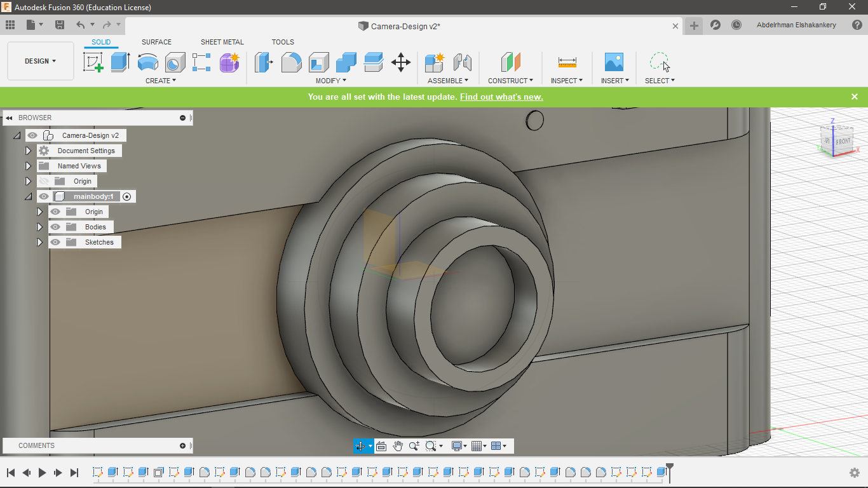Image resolution: width=868 pixels, height=488 pixels.
Task: Select the Create Form tool
Action: pos(229,62)
